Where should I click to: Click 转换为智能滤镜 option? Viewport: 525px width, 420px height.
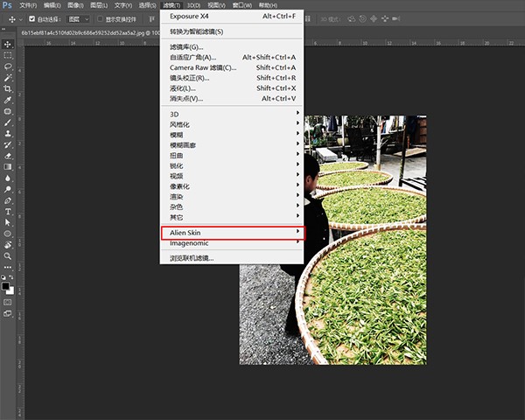196,31
